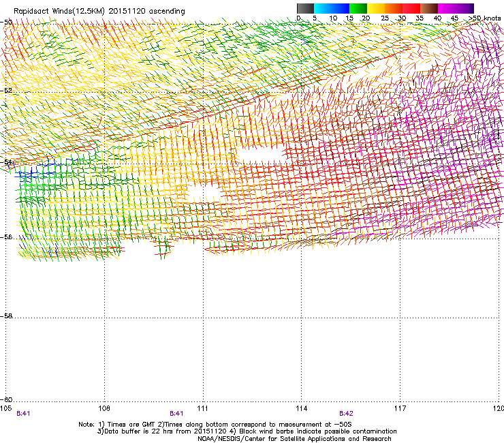The height and width of the screenshot is (443, 504).
Task: Click the latitude label '-60'
Action: 6,399
